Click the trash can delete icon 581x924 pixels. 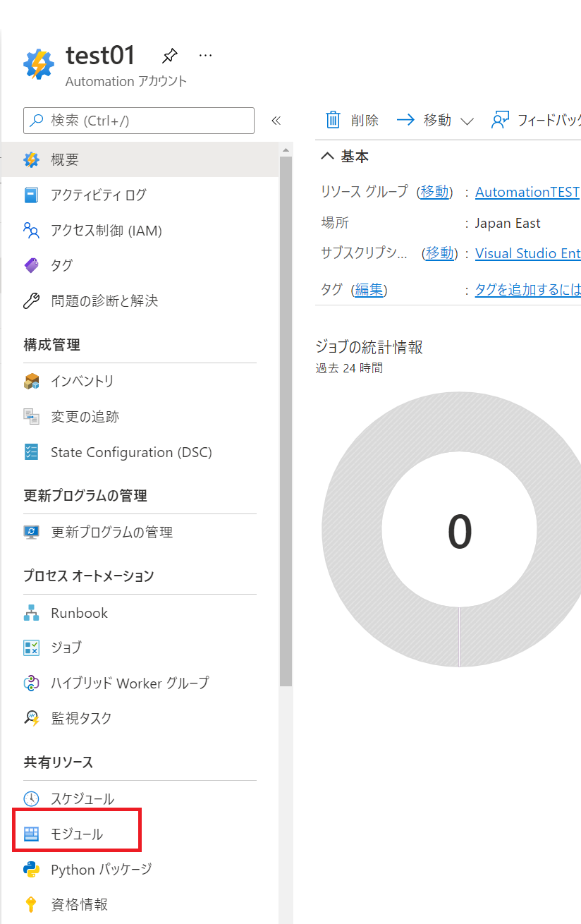tap(333, 120)
